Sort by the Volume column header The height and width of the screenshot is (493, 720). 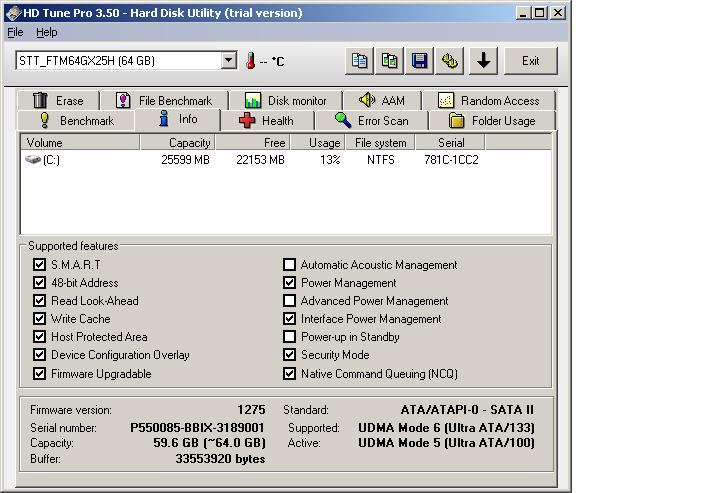coord(80,142)
